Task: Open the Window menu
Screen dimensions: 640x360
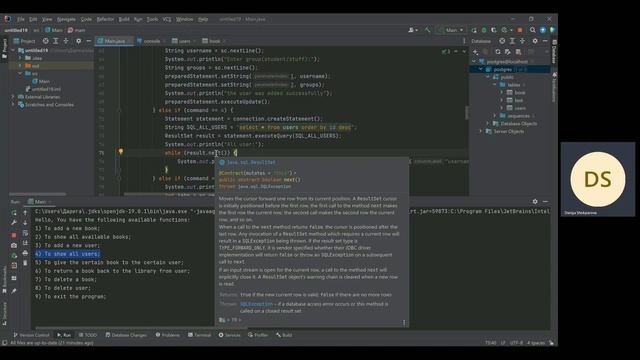Action: (184, 19)
